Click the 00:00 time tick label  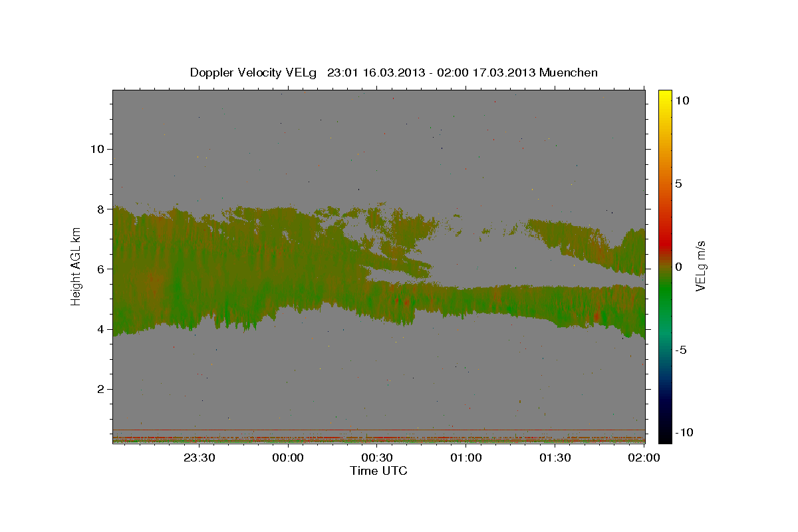(288, 458)
